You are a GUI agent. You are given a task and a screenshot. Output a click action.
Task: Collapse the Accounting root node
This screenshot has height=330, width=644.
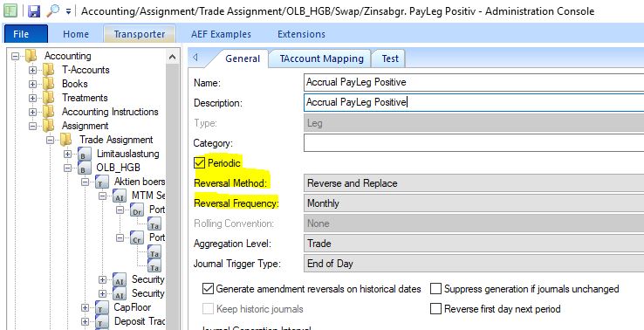coord(15,56)
